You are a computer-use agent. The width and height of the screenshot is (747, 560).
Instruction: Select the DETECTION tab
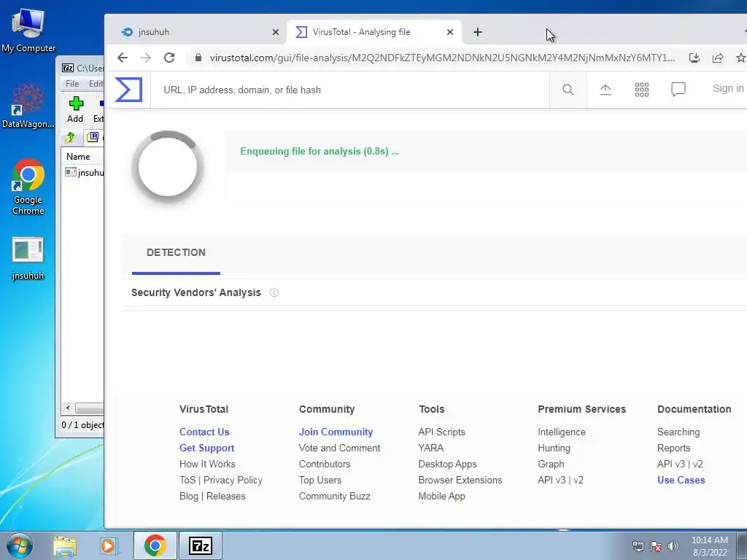point(176,253)
